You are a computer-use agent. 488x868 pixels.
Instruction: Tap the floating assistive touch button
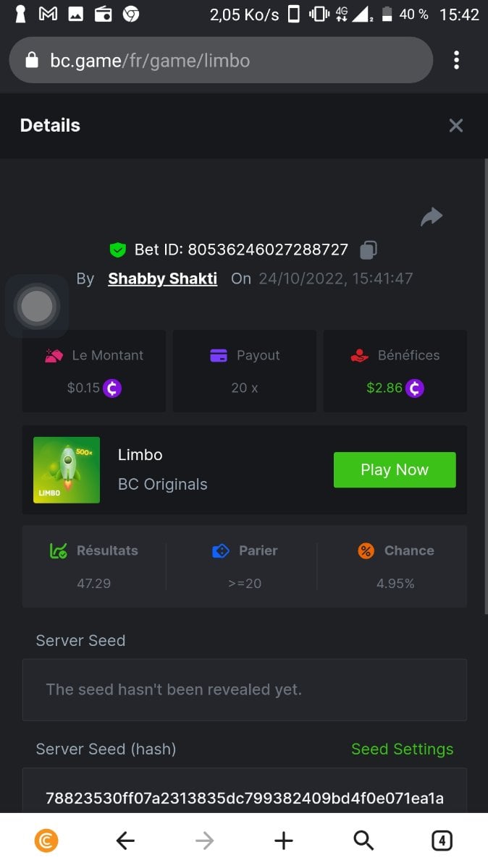pyautogui.click(x=37, y=306)
